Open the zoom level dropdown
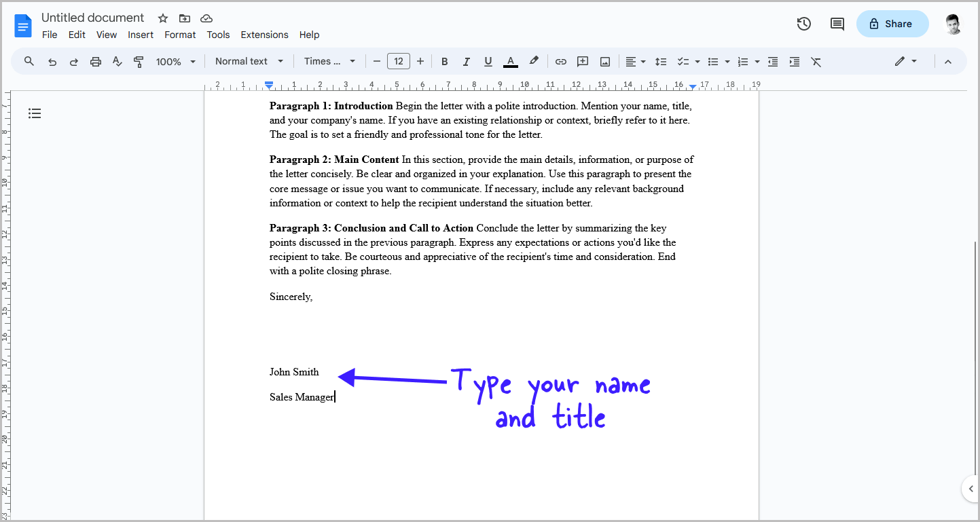 point(175,60)
